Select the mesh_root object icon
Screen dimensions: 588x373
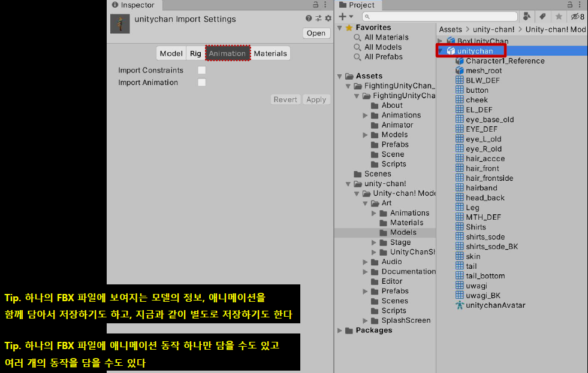[460, 71]
